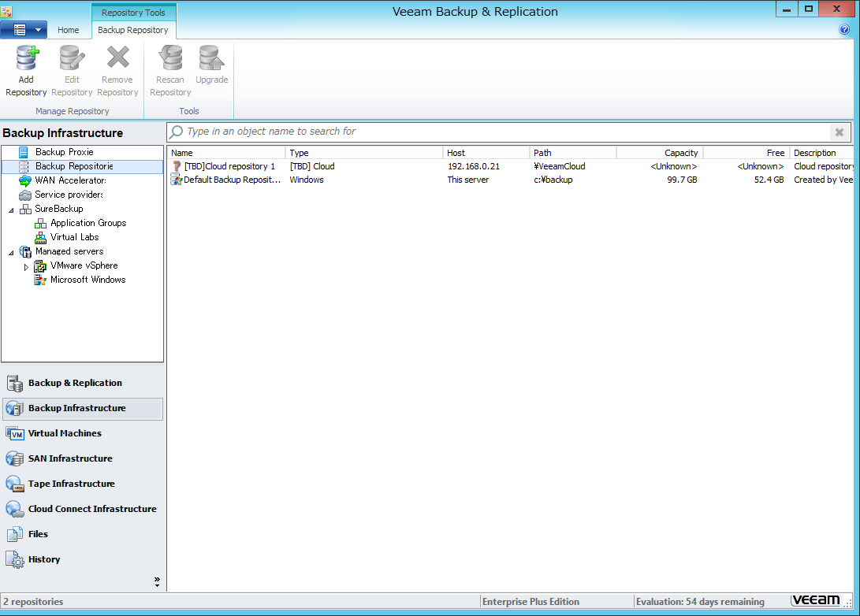Click the Repository Tools contextual tab
Image resolution: width=860 pixels, height=616 pixels.
coord(133,13)
